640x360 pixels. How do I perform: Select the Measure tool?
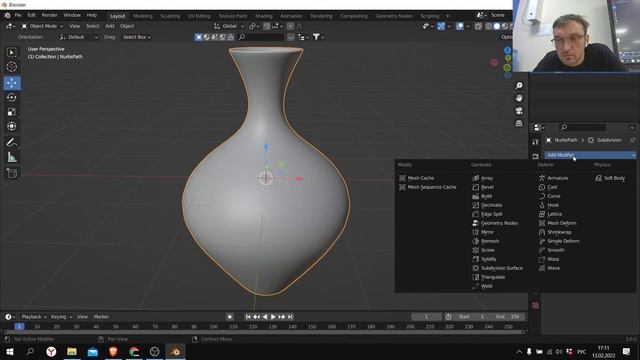click(x=11, y=157)
